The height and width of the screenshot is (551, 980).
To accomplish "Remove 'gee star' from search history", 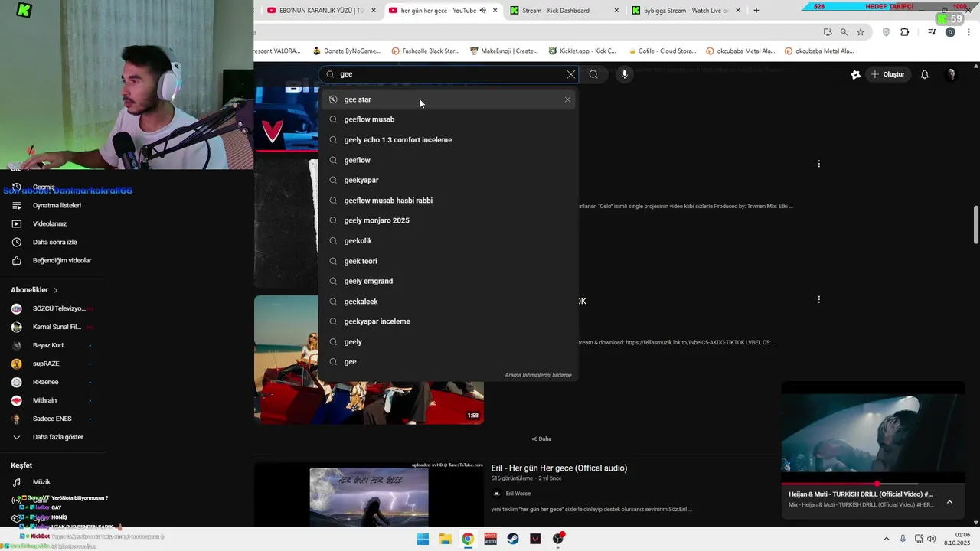I will point(567,99).
